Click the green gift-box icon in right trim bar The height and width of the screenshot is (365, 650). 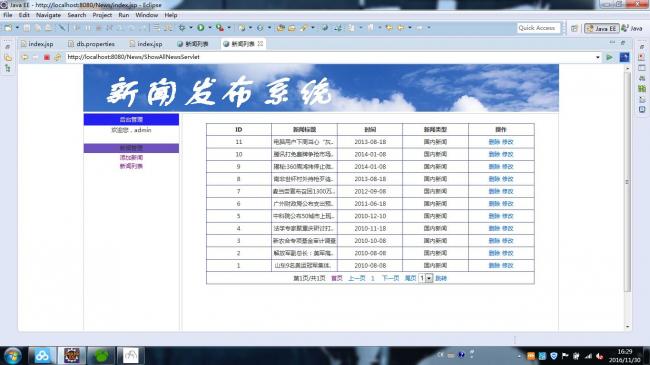[x=642, y=88]
